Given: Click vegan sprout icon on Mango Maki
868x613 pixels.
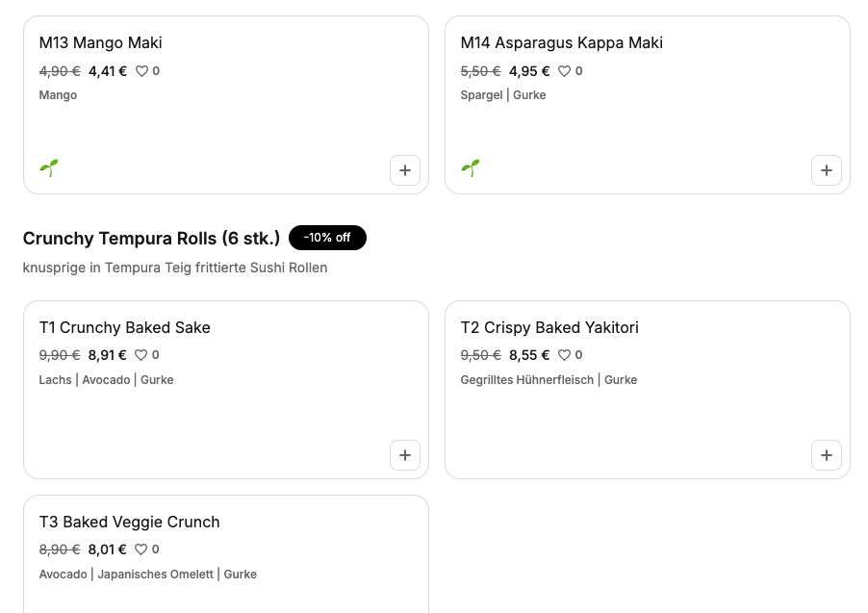Looking at the screenshot, I should click(x=49, y=167).
